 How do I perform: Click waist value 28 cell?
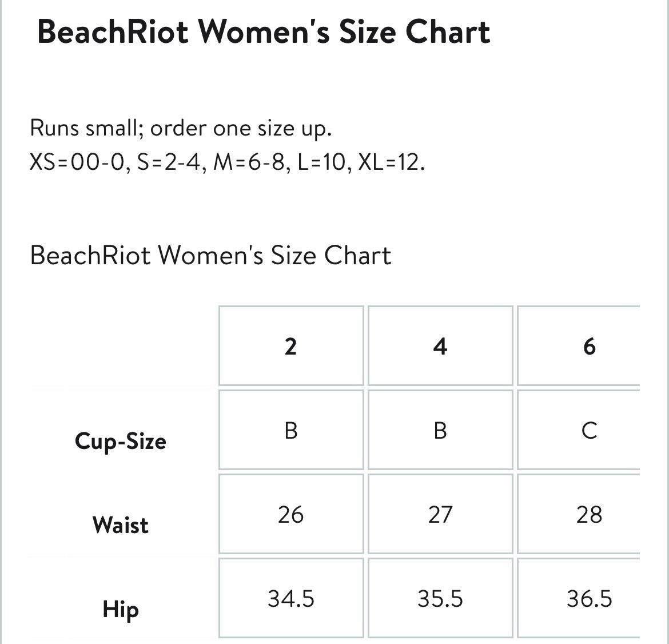[579, 514]
